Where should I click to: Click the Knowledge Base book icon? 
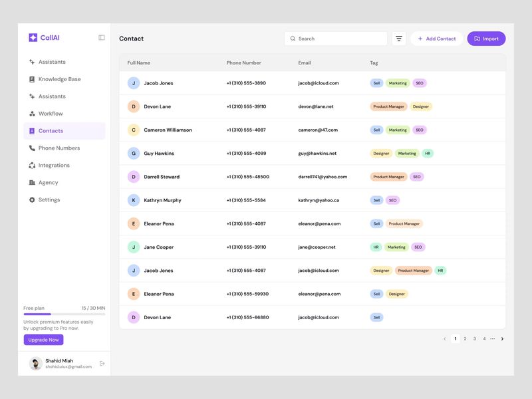click(x=32, y=79)
